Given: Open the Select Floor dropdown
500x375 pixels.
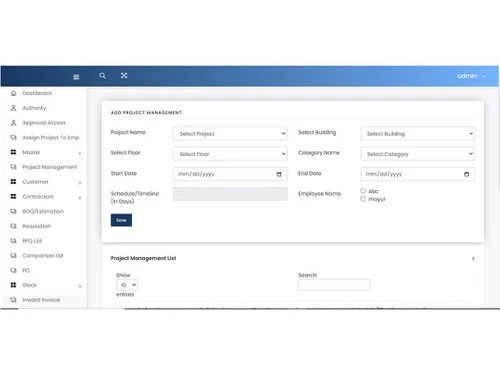Looking at the screenshot, I should pos(230,154).
